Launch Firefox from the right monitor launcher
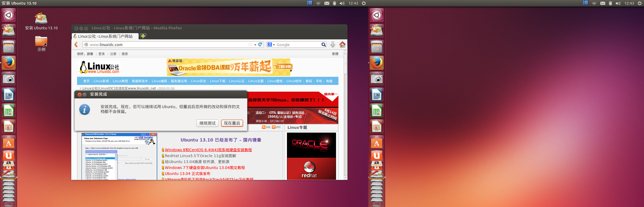The height and width of the screenshot is (207, 644). pos(377,63)
